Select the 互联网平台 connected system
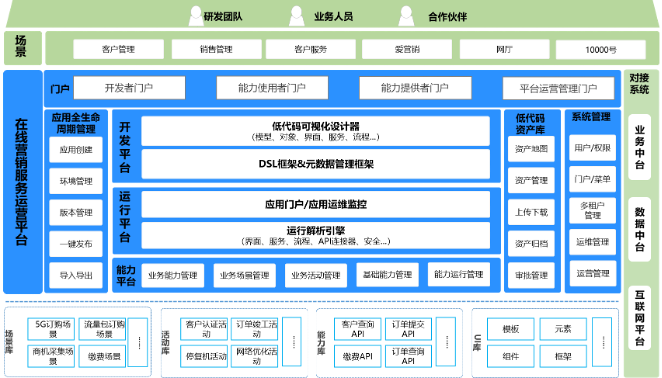Screen dimensions: 662x378 coord(639,318)
